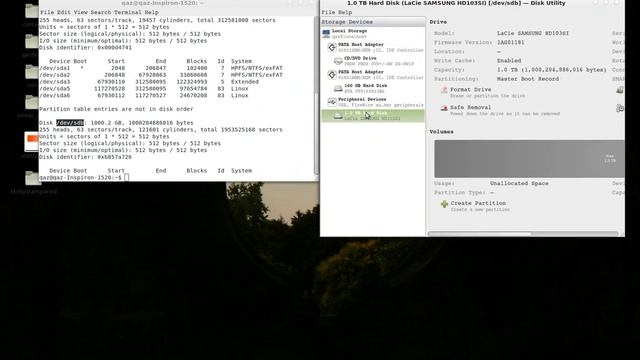Select PATA Host Adapter row above CD/DVD Drive
This screenshot has width=640, height=360.
372,47
